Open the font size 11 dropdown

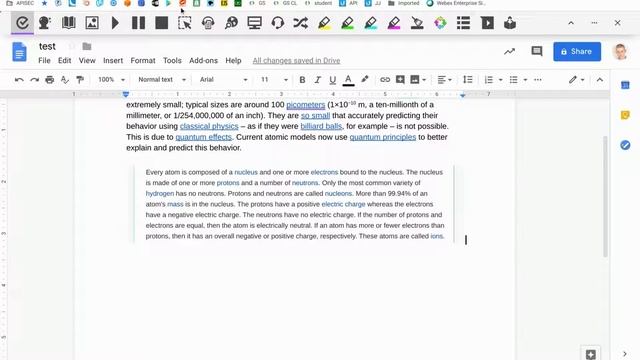(274, 80)
